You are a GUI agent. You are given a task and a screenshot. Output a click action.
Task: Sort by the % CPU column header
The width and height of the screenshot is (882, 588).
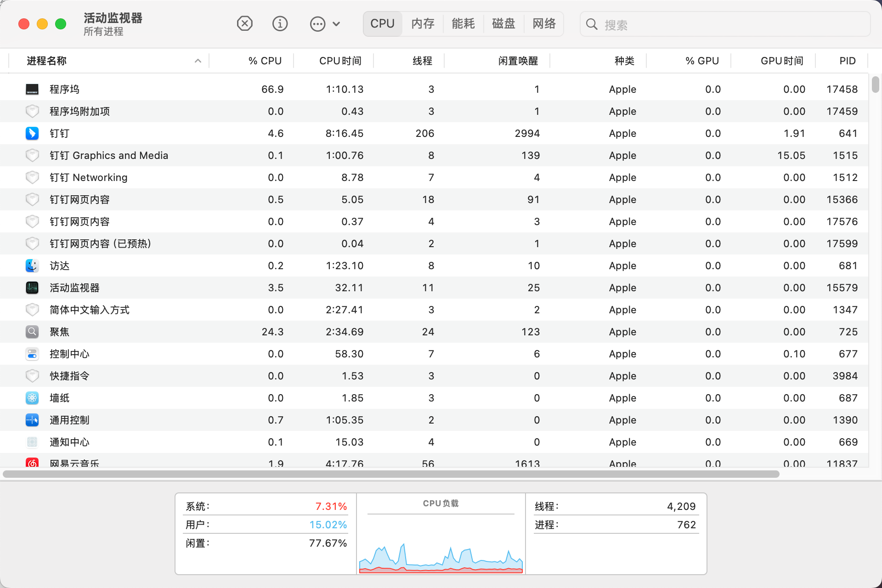pyautogui.click(x=265, y=61)
